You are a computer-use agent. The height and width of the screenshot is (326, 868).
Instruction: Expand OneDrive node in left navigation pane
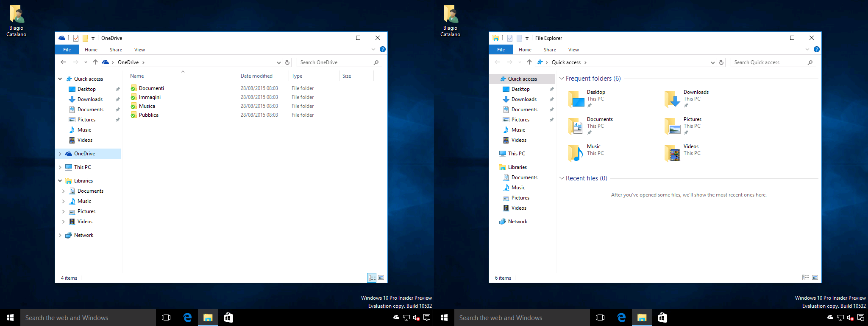point(60,154)
